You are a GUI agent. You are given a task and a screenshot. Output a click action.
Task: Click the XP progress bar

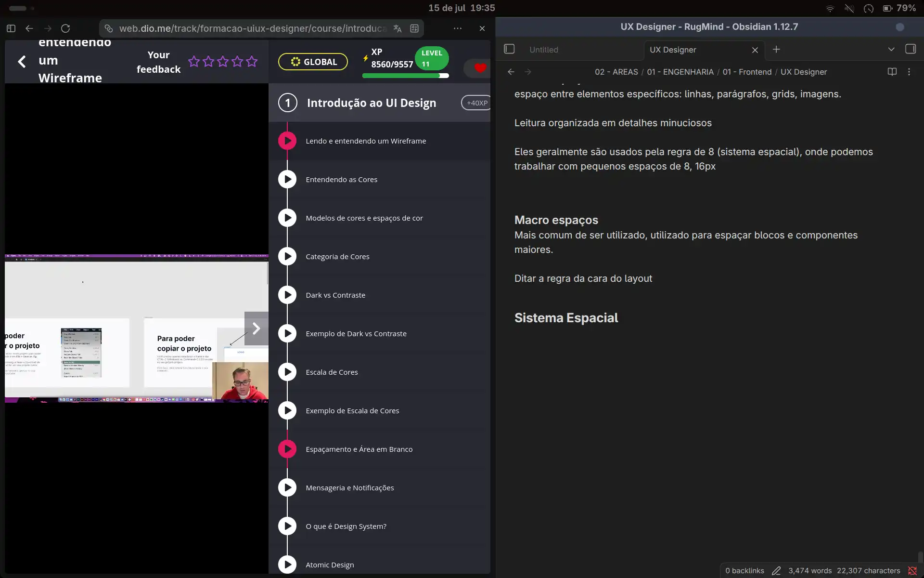(x=406, y=76)
